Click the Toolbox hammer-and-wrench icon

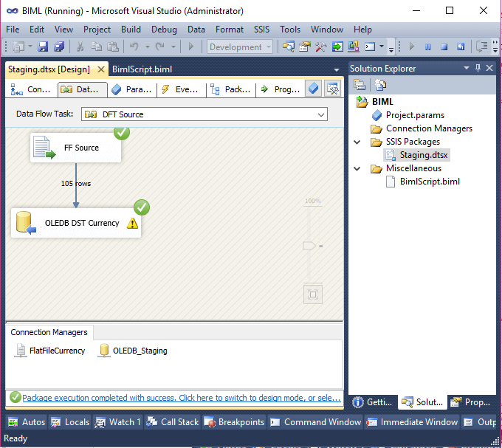(x=321, y=46)
